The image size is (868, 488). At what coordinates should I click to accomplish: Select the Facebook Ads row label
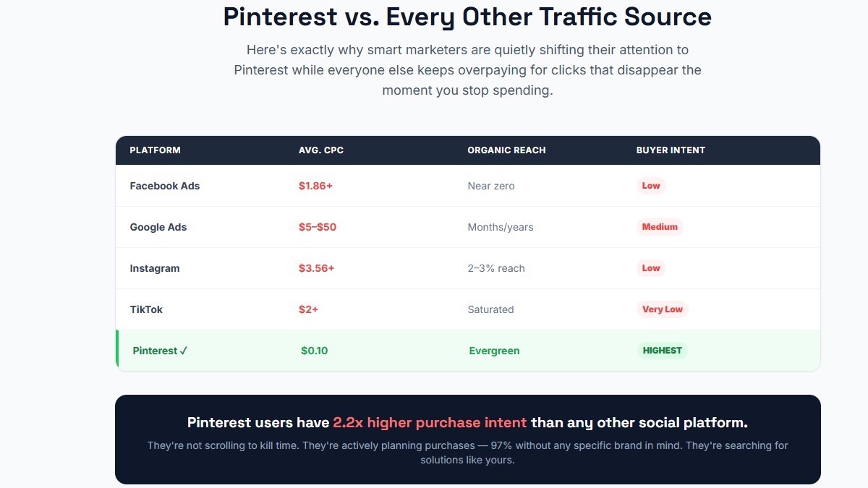point(165,186)
